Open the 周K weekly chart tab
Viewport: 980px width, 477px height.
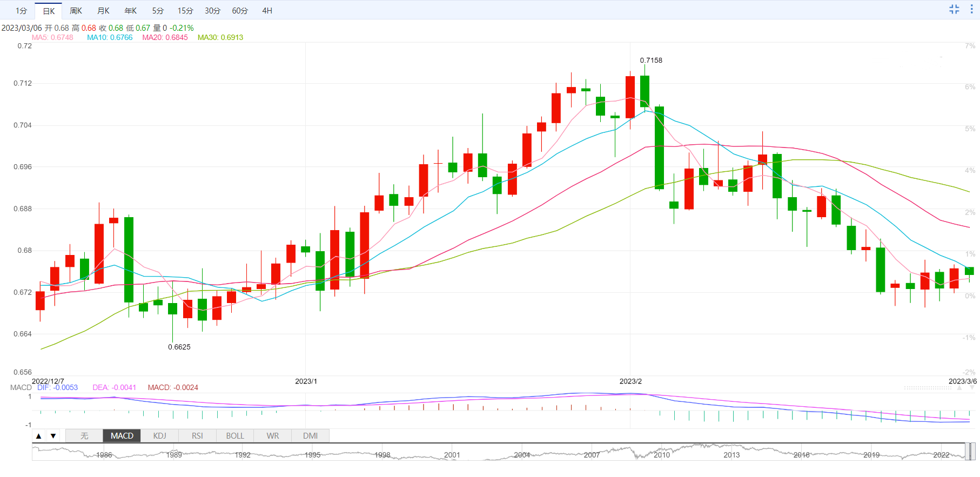point(76,11)
